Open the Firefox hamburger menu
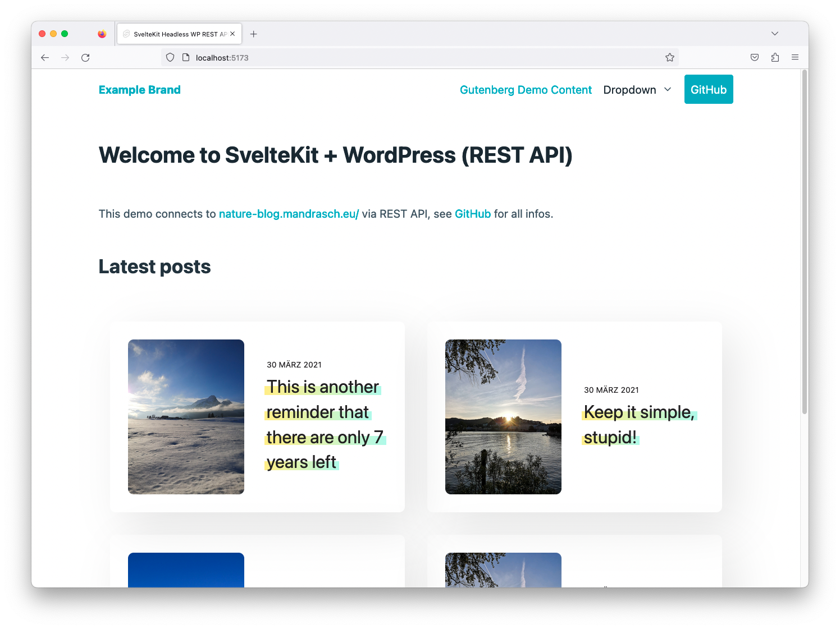This screenshot has width=840, height=629. 795,57
